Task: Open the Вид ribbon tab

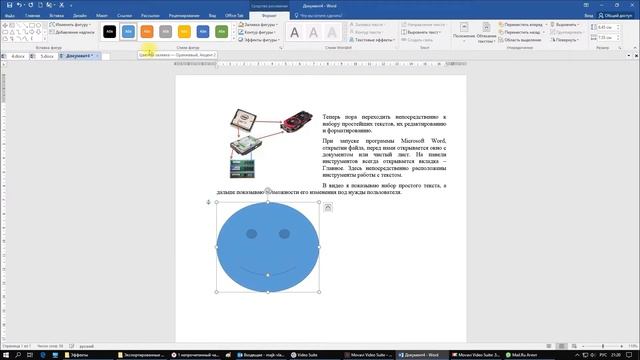Action: (x=212, y=16)
